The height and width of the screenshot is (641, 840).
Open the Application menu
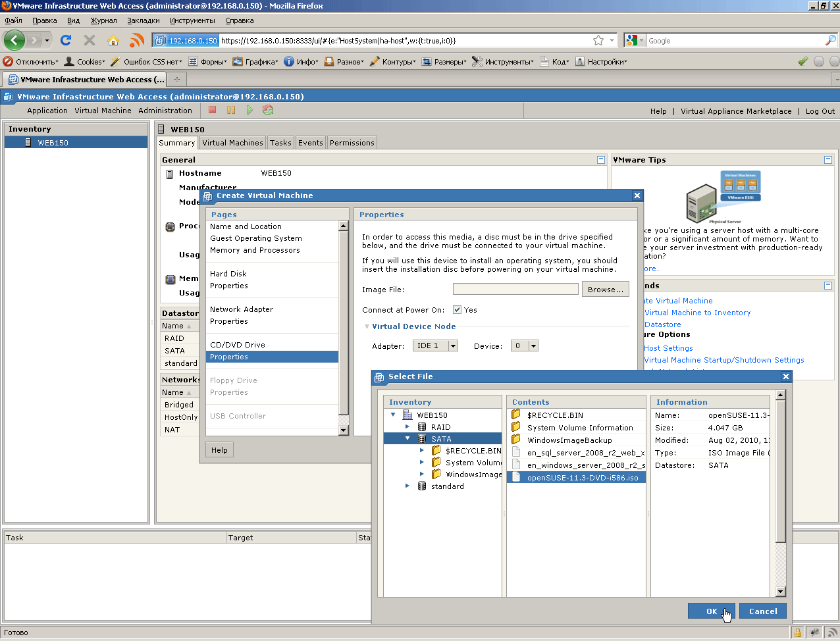tap(47, 111)
